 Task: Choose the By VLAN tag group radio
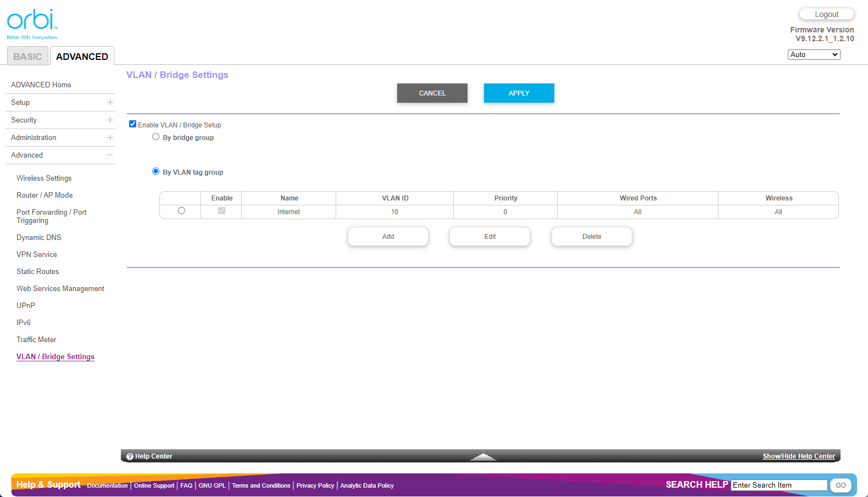click(156, 171)
